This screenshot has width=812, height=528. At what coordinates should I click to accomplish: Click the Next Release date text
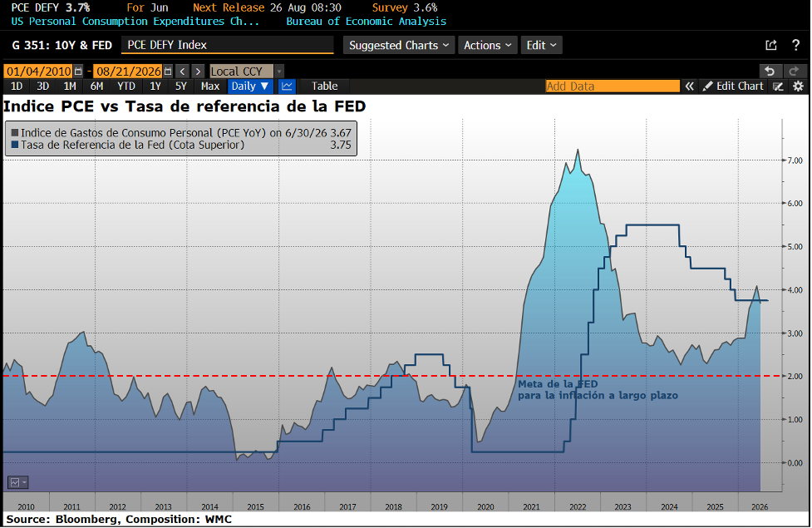click(x=267, y=7)
